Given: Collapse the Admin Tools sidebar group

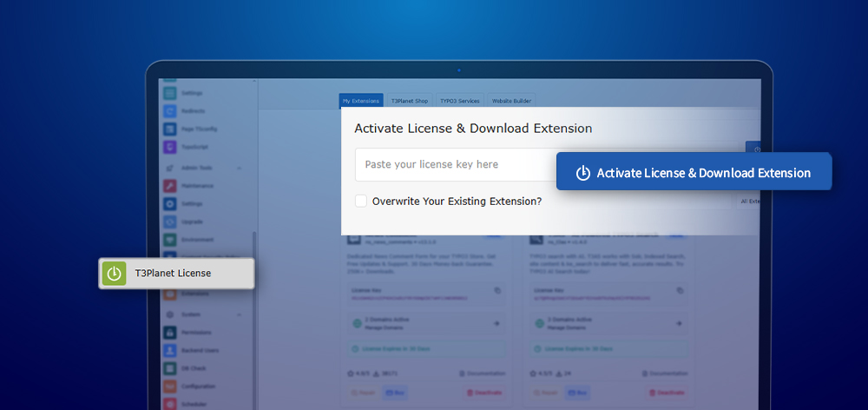Looking at the screenshot, I should coord(239,167).
